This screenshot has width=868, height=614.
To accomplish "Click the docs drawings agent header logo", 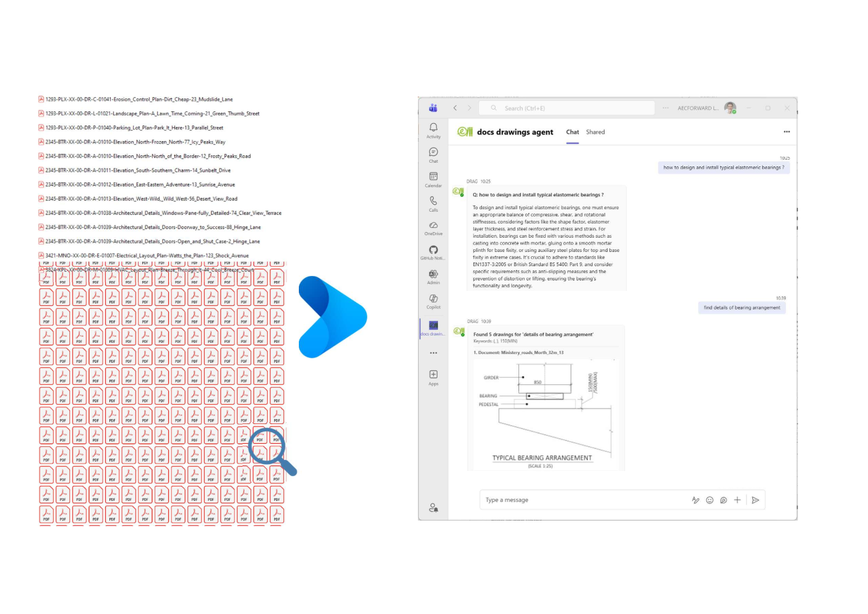I will point(465,132).
